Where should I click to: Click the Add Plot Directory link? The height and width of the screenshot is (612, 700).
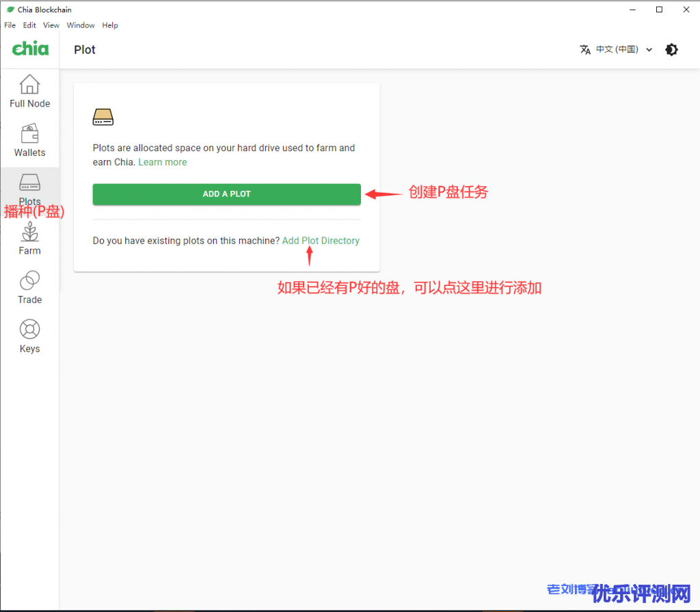pyautogui.click(x=321, y=241)
